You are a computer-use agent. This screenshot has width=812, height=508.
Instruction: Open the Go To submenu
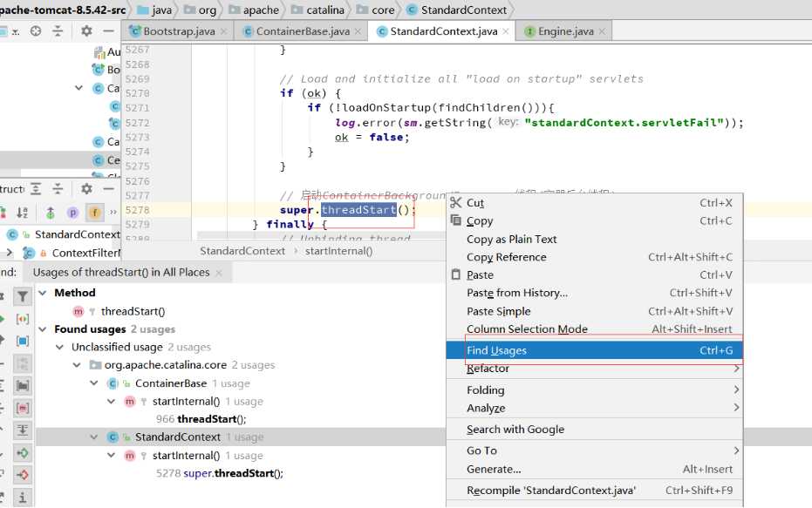[x=595, y=450]
